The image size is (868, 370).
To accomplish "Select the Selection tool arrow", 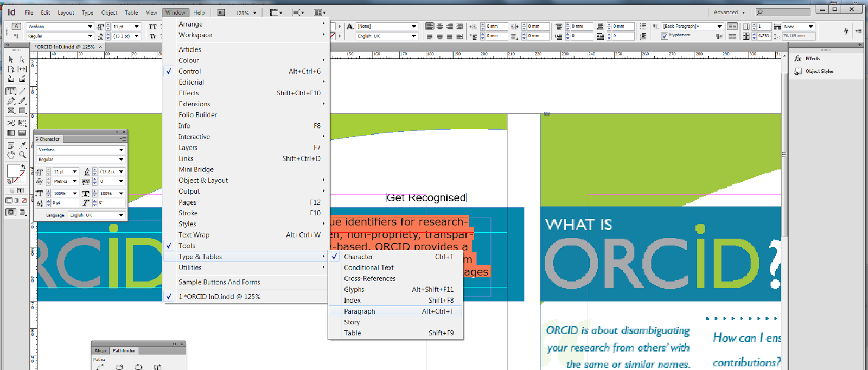I will point(11,59).
